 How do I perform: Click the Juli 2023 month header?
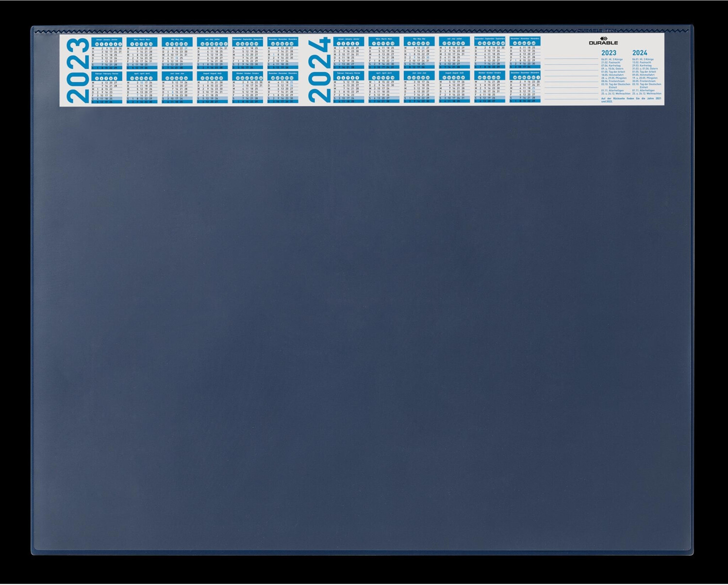pos(212,39)
